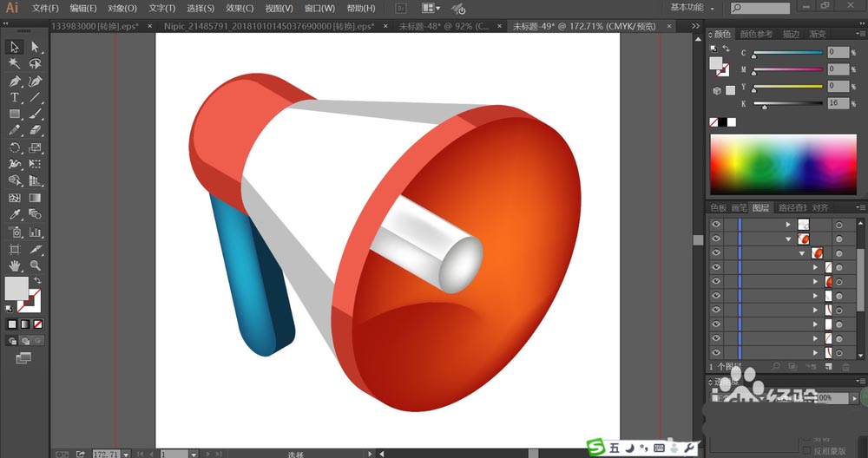Switch to the 描边 panel tab
The width and height of the screenshot is (868, 458).
(791, 35)
